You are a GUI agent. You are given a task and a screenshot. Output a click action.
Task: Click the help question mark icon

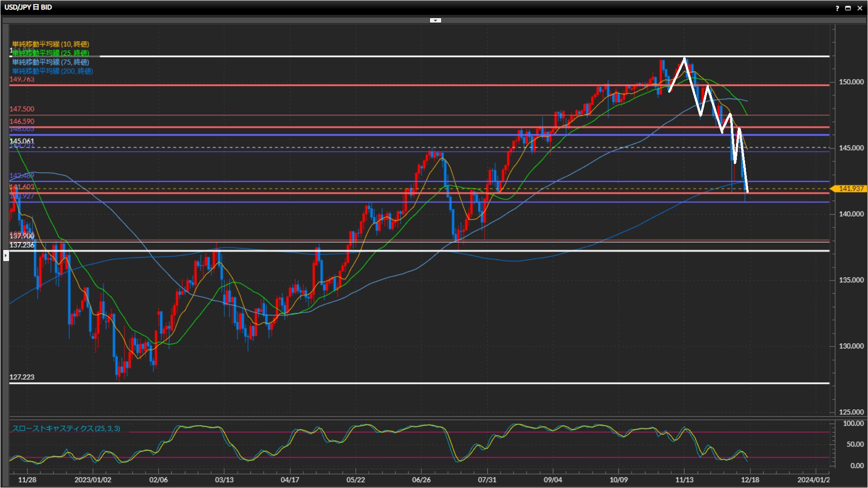(837, 8)
